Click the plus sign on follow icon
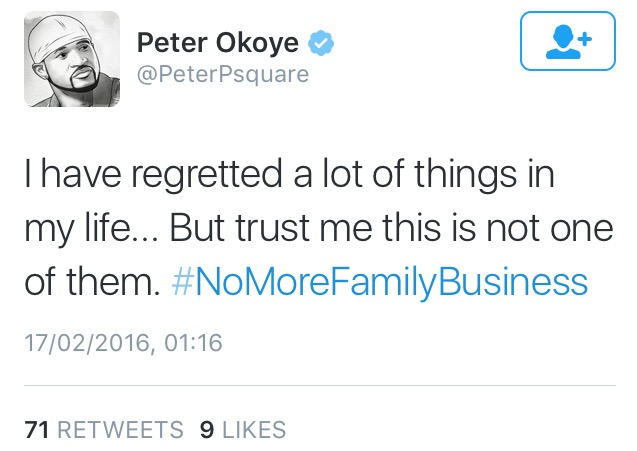This screenshot has height=451, width=637. coord(585,39)
